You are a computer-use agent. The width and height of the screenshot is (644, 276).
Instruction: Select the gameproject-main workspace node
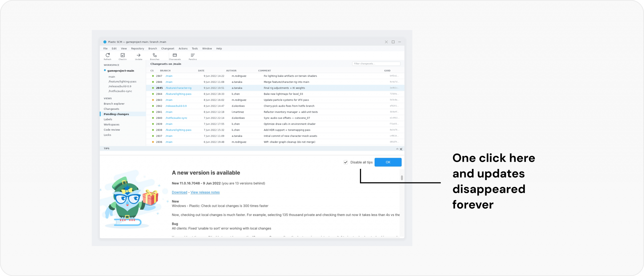120,71
